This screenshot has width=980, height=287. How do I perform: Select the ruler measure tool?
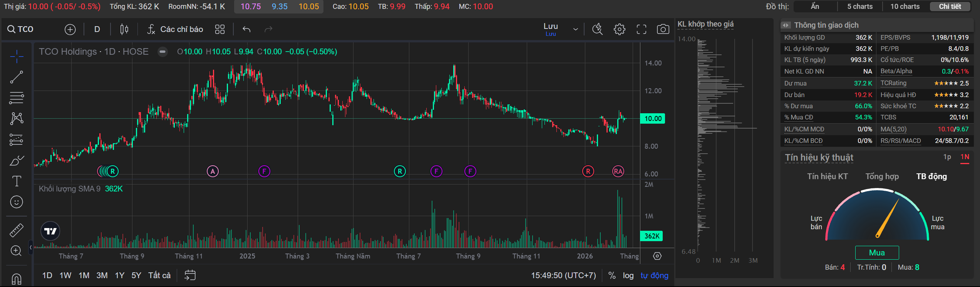click(17, 230)
